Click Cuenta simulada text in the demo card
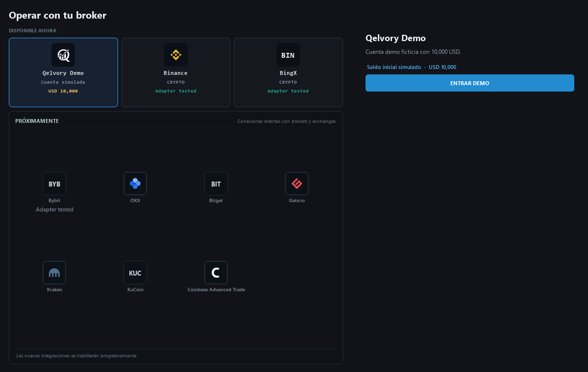 pyautogui.click(x=63, y=82)
